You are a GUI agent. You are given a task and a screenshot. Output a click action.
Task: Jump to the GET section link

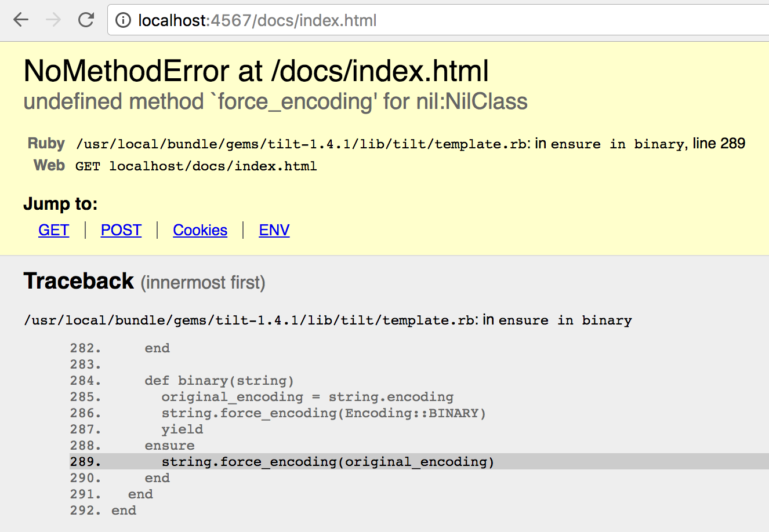click(x=53, y=230)
